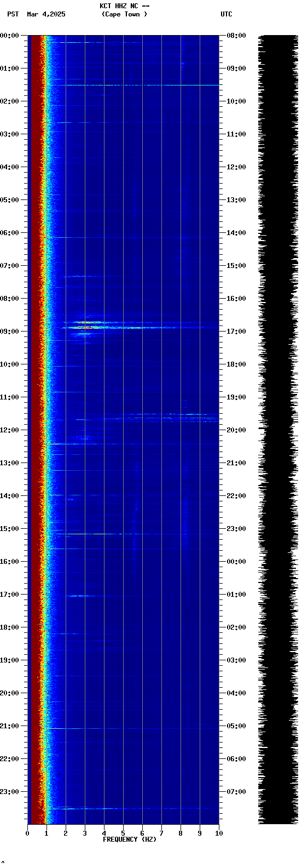Select 12:00 on the PST axis

pyautogui.click(x=9, y=430)
